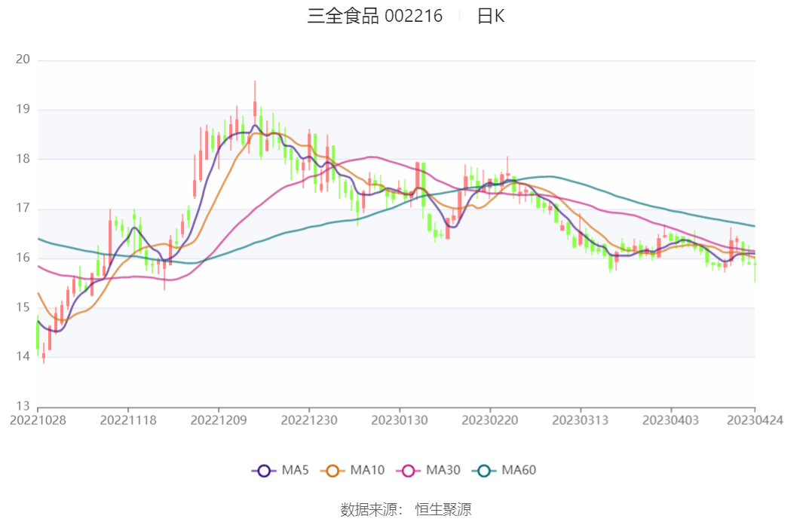Click the 20221028 date axis label
Image resolution: width=812 pixels, height=519 pixels.
(38, 420)
